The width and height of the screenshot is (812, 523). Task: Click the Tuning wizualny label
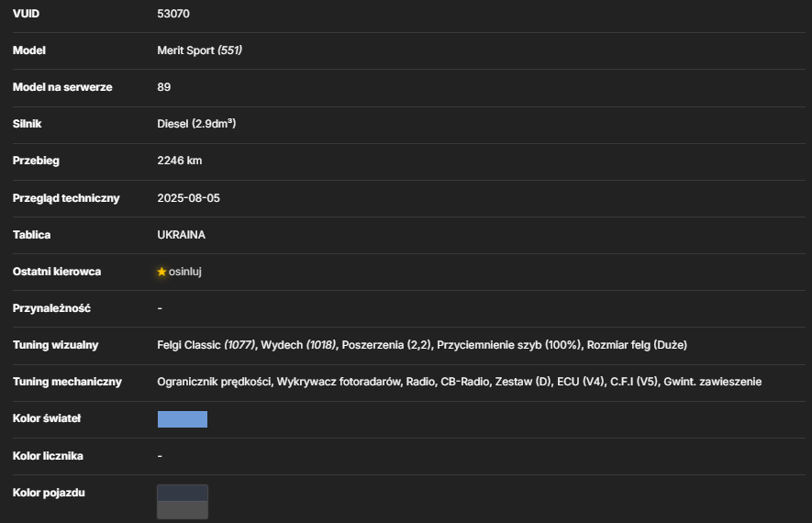coord(55,345)
